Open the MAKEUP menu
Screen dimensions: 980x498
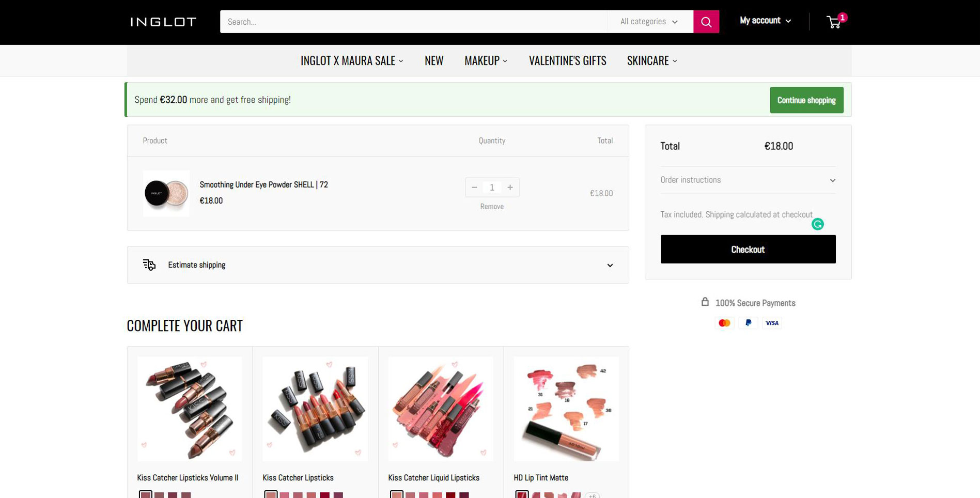click(486, 61)
